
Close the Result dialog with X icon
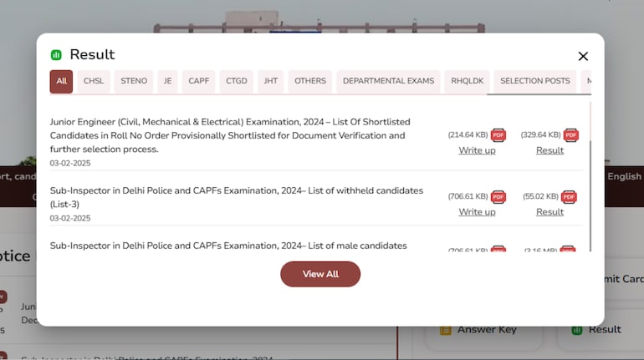[x=583, y=56]
